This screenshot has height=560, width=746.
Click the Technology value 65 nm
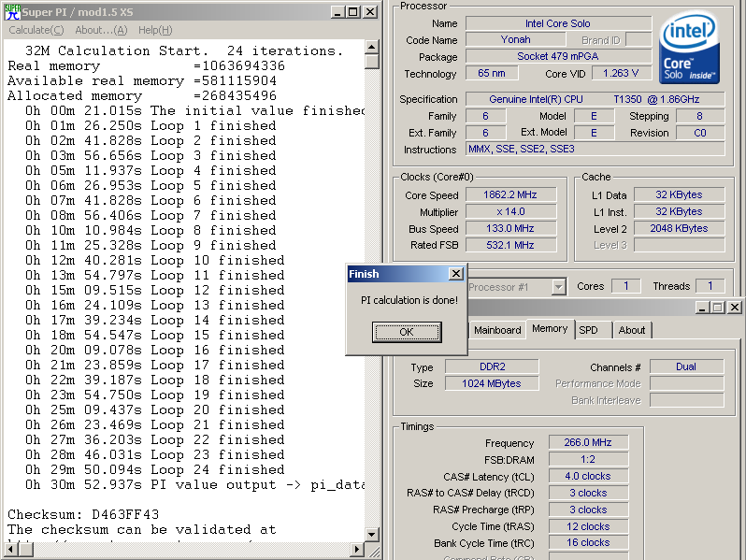(492, 73)
